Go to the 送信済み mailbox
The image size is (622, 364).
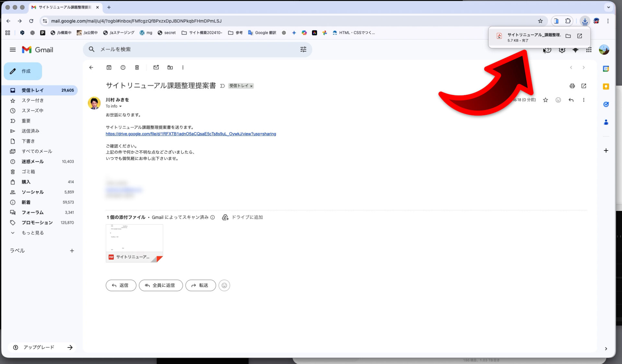(33, 131)
